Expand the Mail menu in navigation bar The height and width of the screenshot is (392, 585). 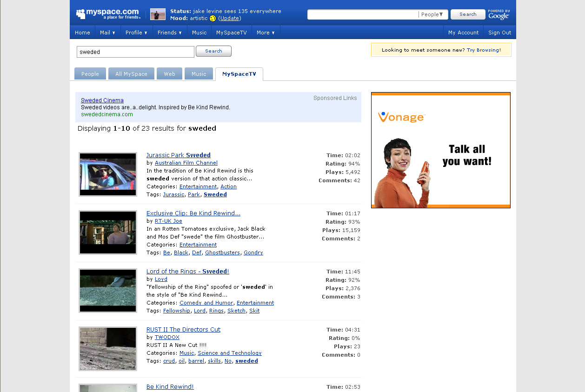click(x=107, y=33)
